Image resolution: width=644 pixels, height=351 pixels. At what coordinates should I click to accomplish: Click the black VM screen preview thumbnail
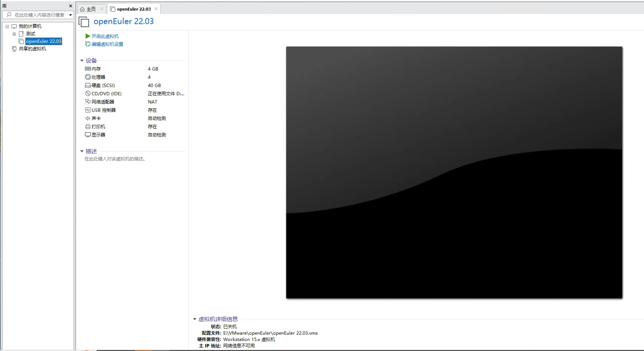[x=454, y=172]
